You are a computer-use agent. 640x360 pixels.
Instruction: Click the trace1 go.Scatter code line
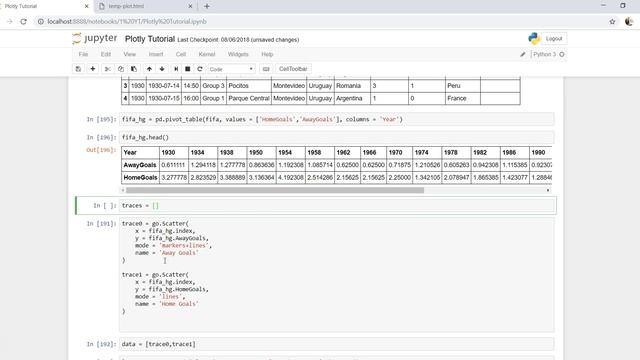(155, 275)
